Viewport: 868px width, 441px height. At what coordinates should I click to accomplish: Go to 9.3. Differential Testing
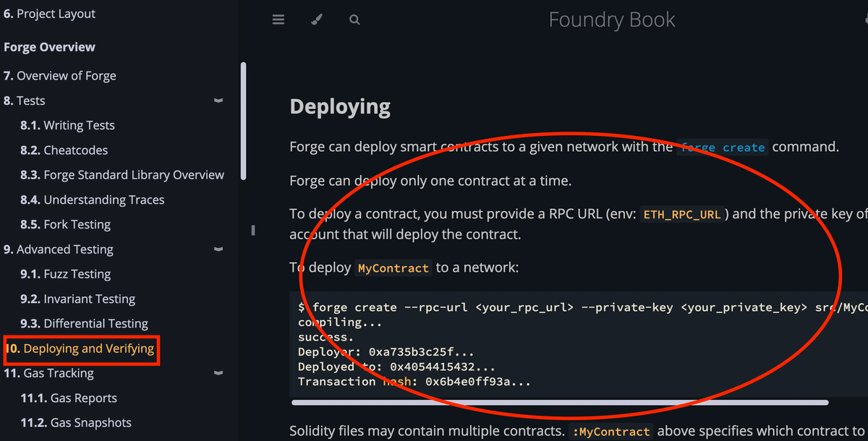pyautogui.click(x=84, y=323)
